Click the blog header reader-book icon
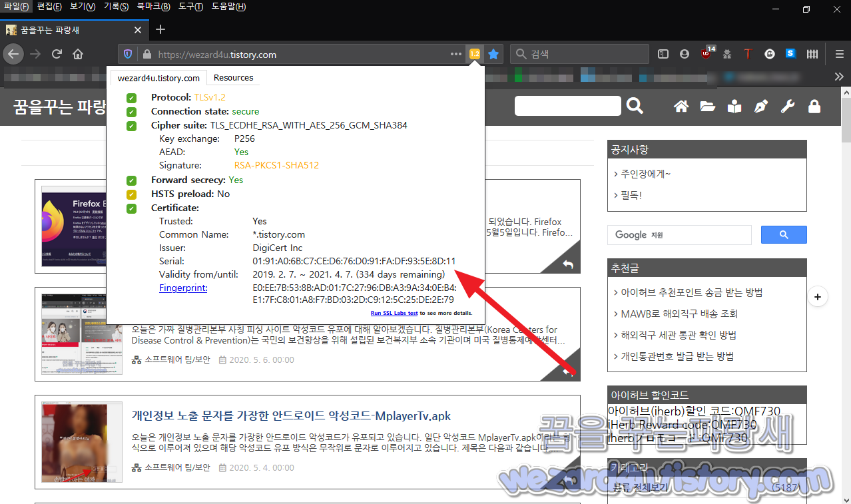Screen dimensions: 851x504 (x=734, y=107)
